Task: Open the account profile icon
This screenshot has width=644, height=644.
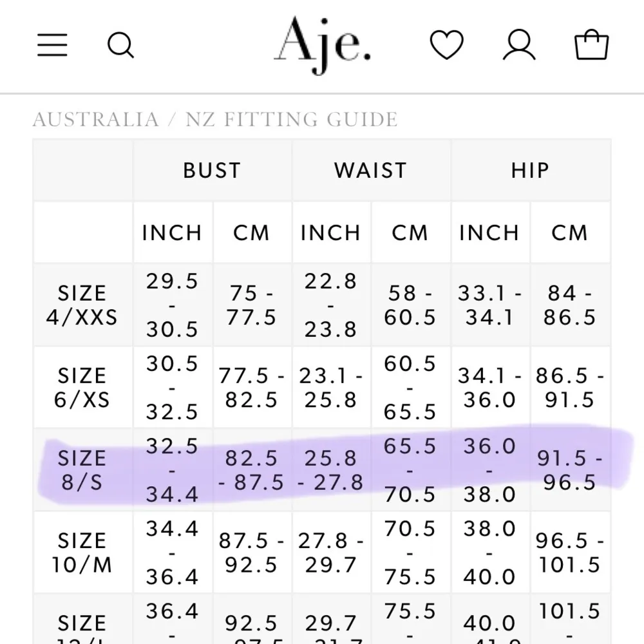Action: pos(518,45)
